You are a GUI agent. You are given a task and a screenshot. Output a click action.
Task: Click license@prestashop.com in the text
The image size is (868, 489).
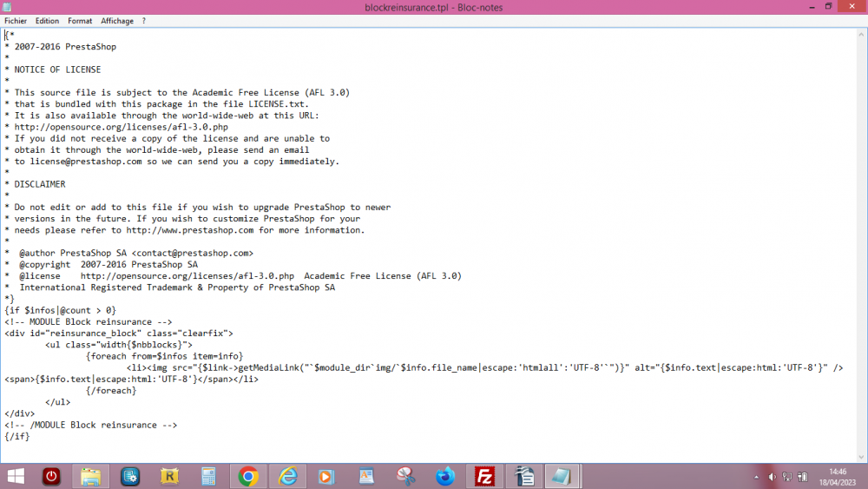tap(86, 162)
